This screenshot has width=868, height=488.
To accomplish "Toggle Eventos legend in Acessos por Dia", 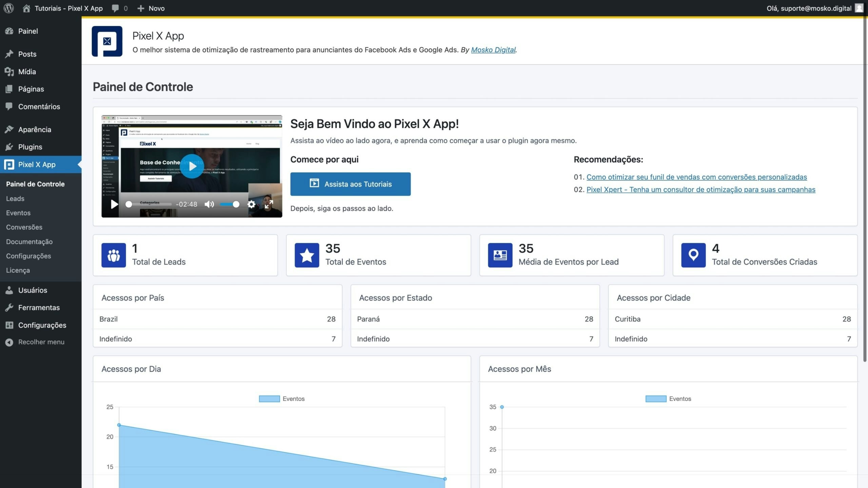I will pos(282,398).
